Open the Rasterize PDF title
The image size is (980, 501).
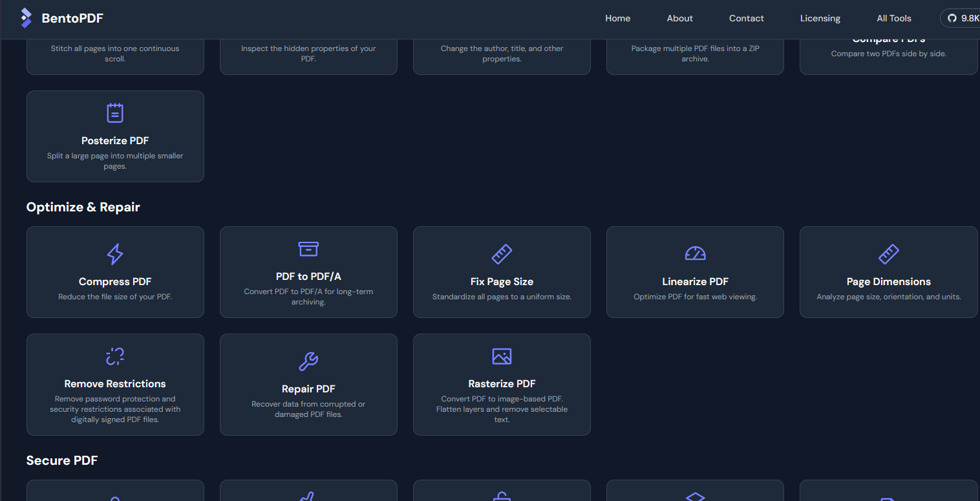502,383
